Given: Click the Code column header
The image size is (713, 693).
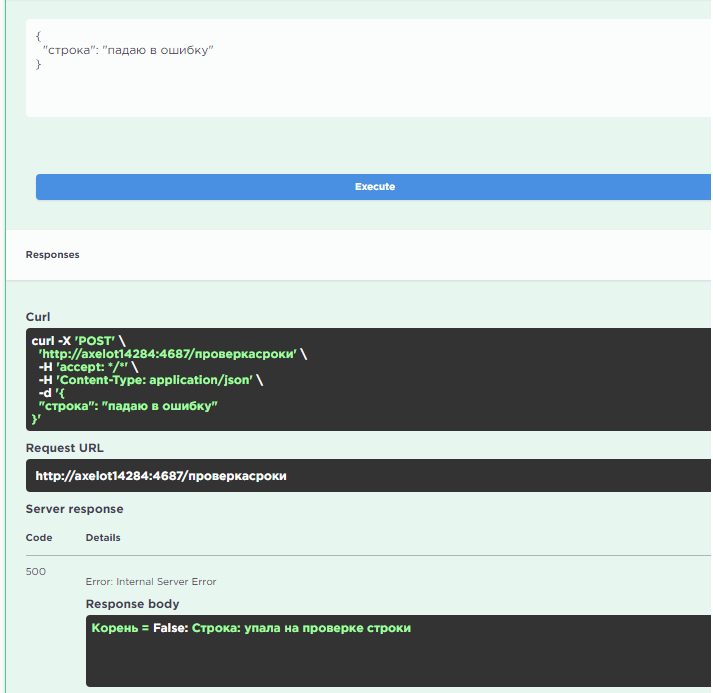Looking at the screenshot, I should tap(39, 538).
